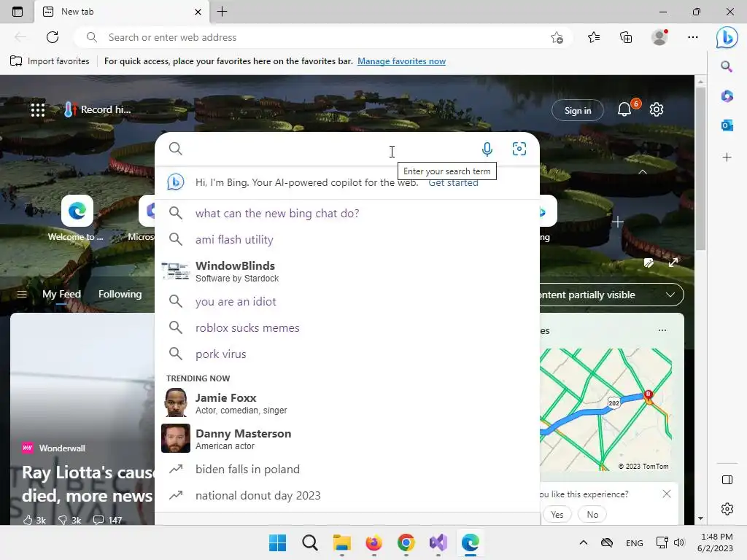The image size is (747, 560).
Task: Open the apps grid launcher
Action: click(38, 110)
